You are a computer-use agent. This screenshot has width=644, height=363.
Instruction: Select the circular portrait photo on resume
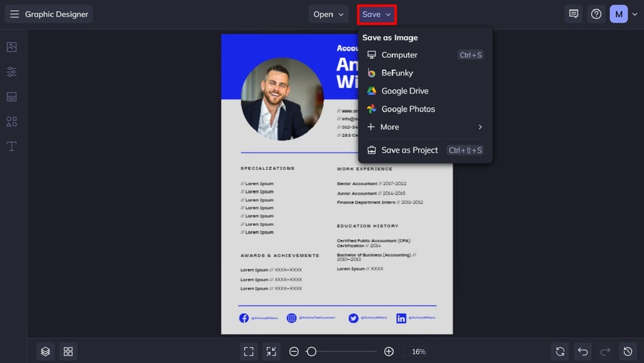(x=282, y=99)
